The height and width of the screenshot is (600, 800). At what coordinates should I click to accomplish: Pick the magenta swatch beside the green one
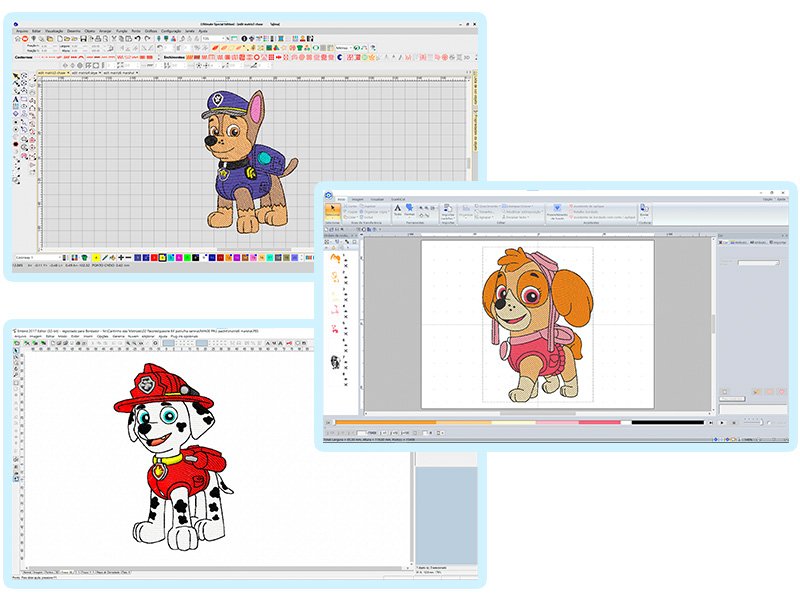(x=179, y=258)
